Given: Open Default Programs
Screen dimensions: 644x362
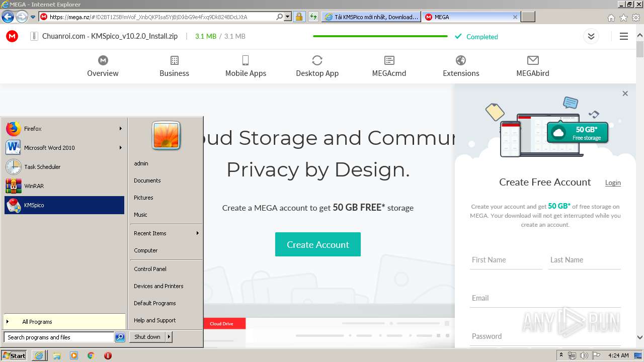Looking at the screenshot, I should click(155, 303).
